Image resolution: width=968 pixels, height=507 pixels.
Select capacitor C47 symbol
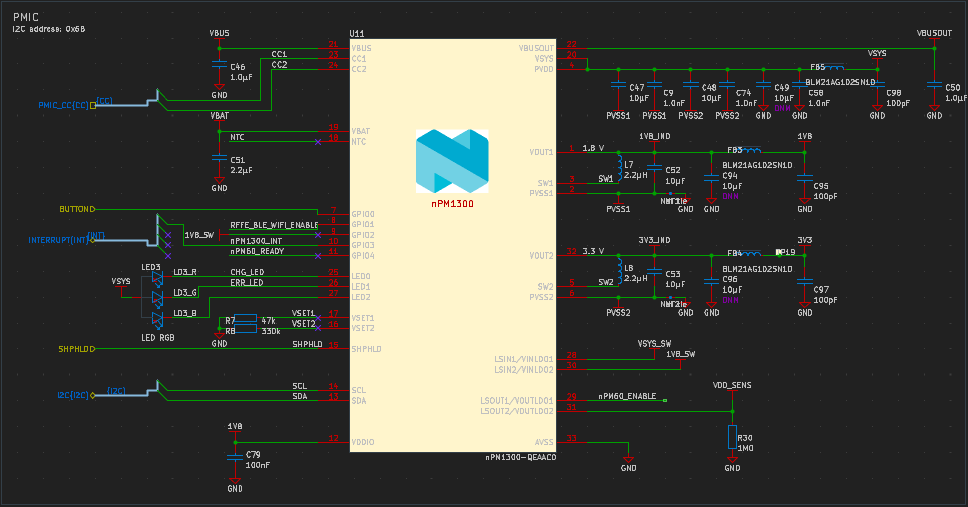pyautogui.click(x=618, y=84)
